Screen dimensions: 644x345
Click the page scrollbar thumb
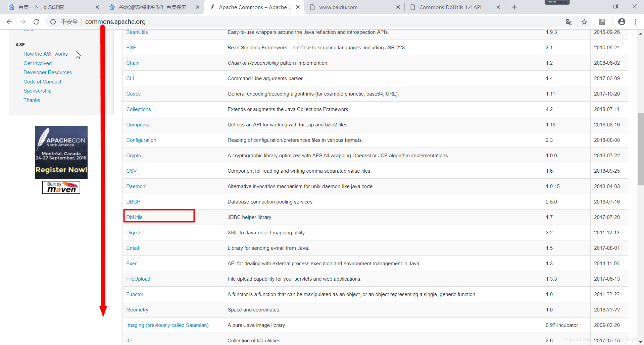pyautogui.click(x=641, y=150)
